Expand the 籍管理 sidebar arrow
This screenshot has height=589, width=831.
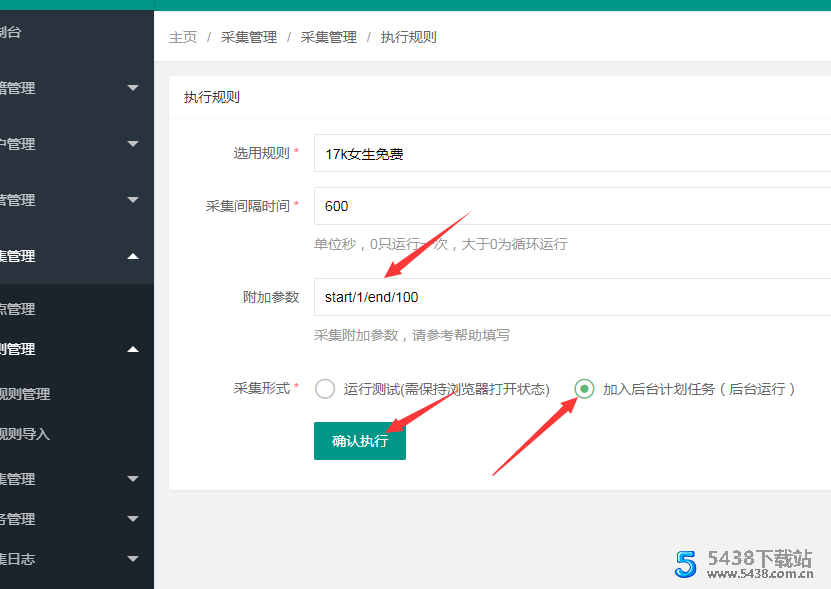click(x=133, y=88)
